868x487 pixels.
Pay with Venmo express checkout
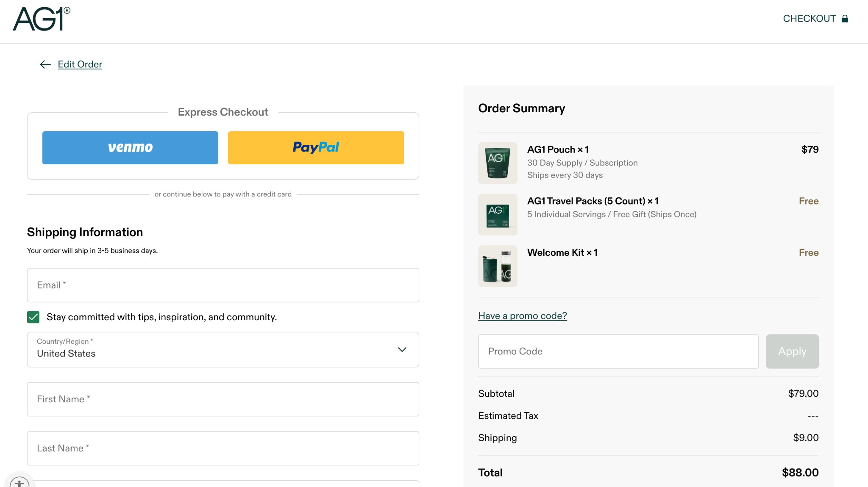coord(130,148)
